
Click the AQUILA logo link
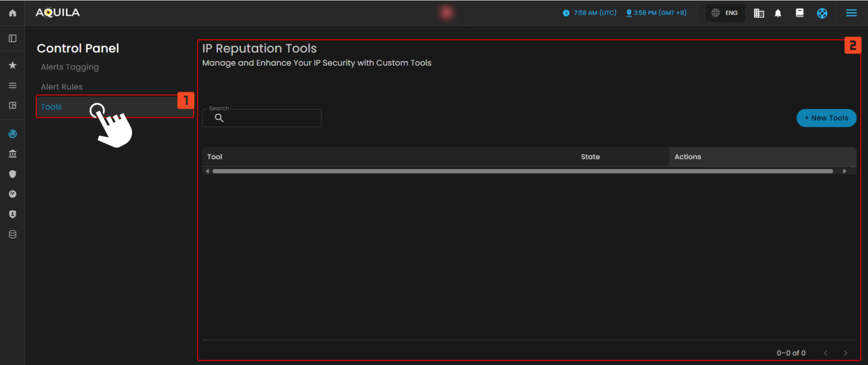pyautogui.click(x=57, y=13)
